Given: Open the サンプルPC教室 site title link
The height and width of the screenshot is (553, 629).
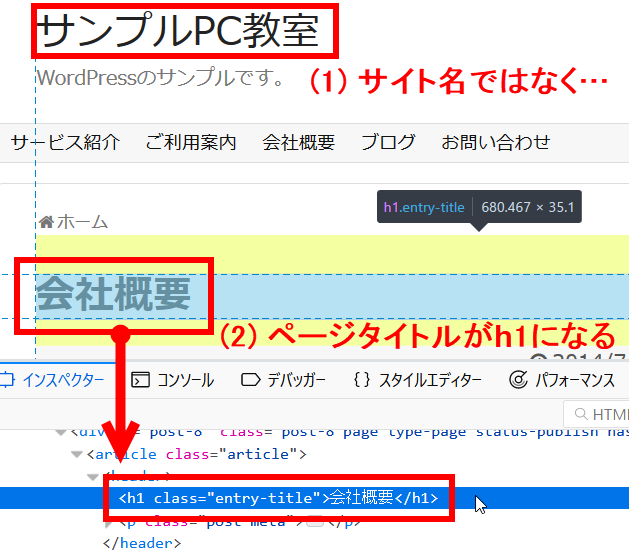Looking at the screenshot, I should [x=178, y=31].
